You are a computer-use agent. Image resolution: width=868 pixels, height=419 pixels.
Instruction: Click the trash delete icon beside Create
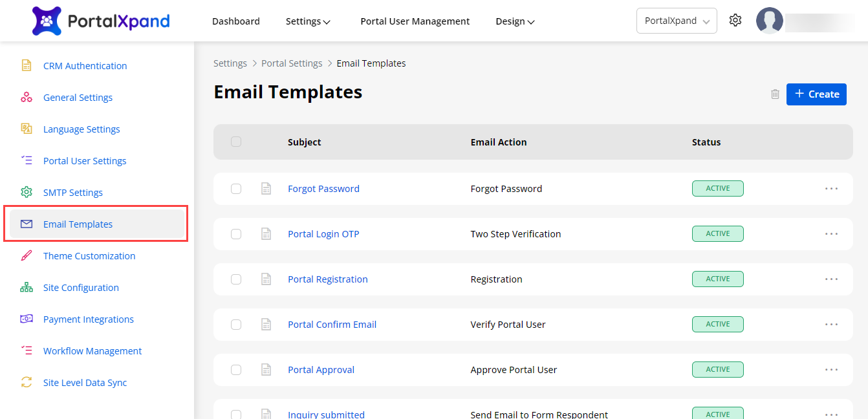click(775, 94)
